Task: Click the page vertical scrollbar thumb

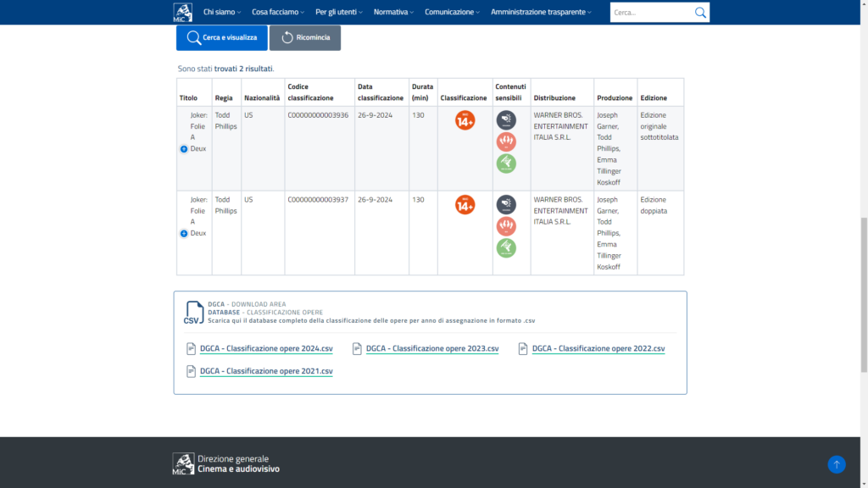Action: (864, 295)
